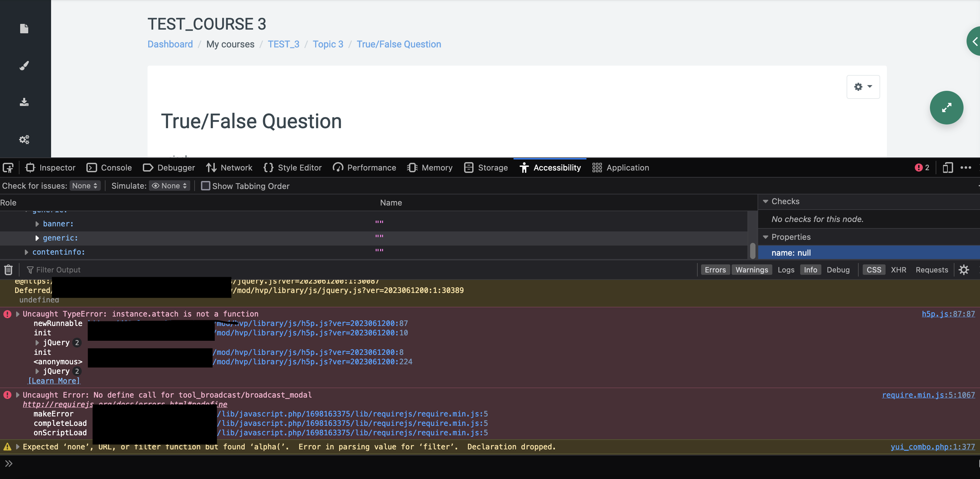The height and width of the screenshot is (479, 980).
Task: Toggle the Errors filter
Action: pyautogui.click(x=715, y=269)
